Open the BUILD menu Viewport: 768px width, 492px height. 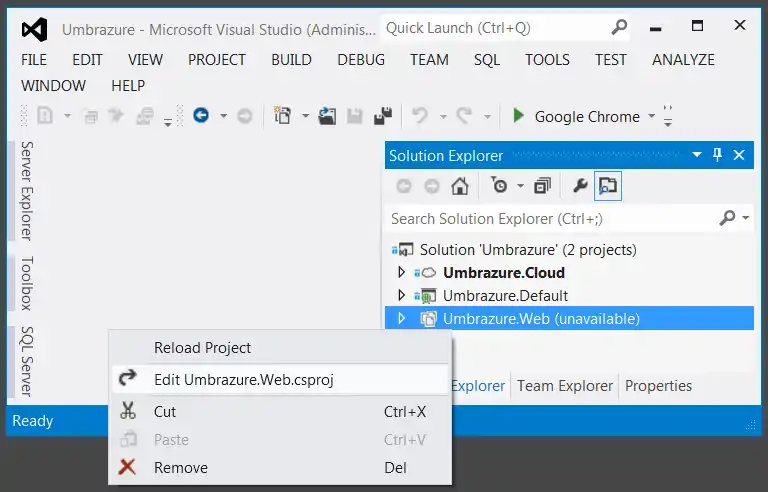[291, 60]
